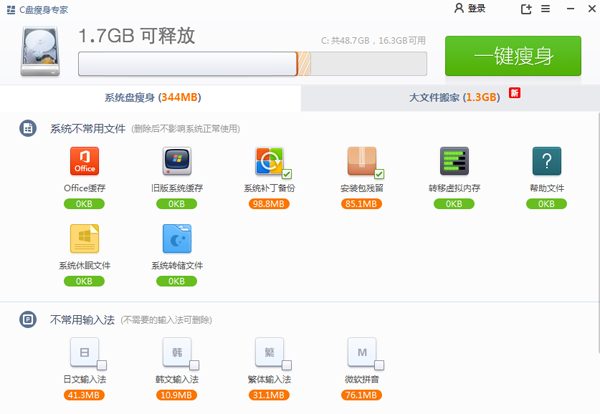This screenshot has height=414, width=600.
Task: Select the 系统盘瘦身 tab
Action: [x=152, y=97]
